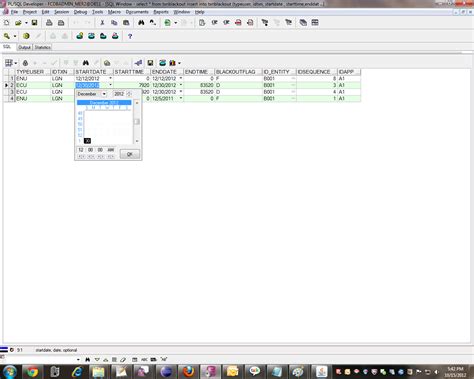Open the December month dropdown in calendar
Viewport: 474px width, 379px height.
tap(104, 94)
